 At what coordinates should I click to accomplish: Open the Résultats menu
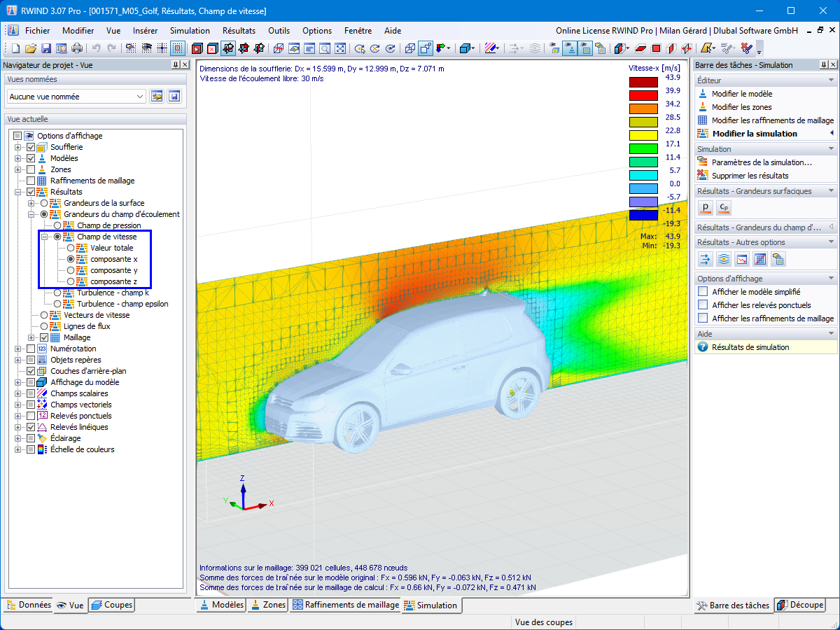239,31
